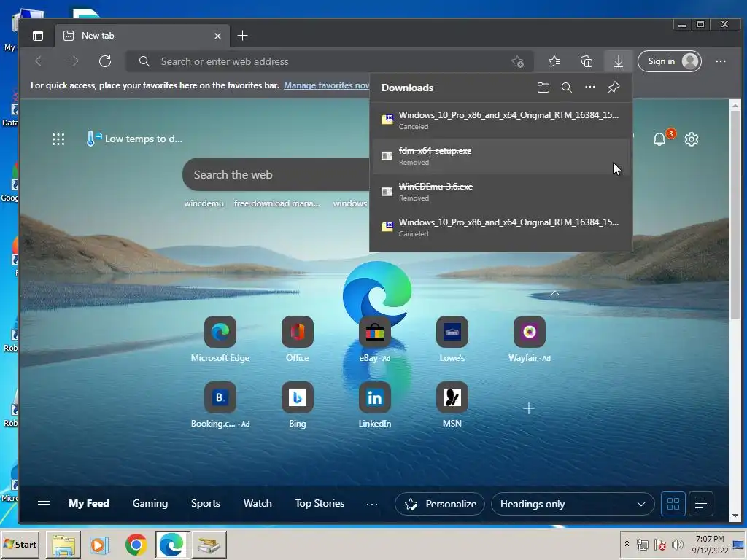Viewport: 747px width, 560px height.
Task: Select last canceled Windows_10_Pro download entry
Action: [x=500, y=227]
